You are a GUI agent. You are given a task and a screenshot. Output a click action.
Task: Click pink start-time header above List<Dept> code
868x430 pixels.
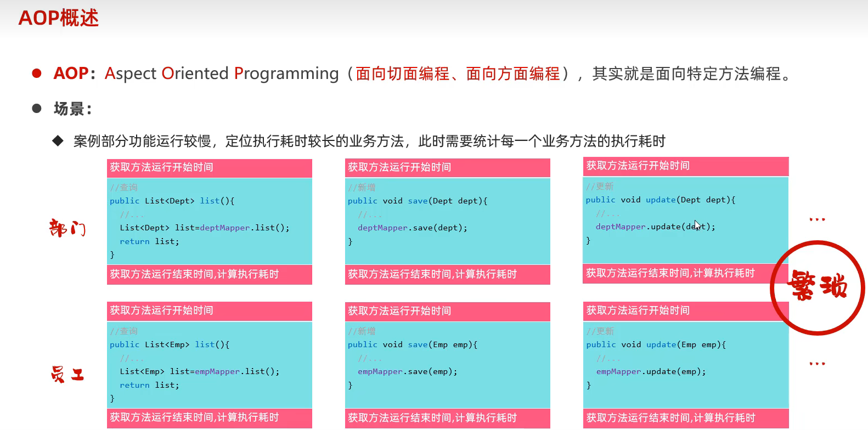point(209,168)
